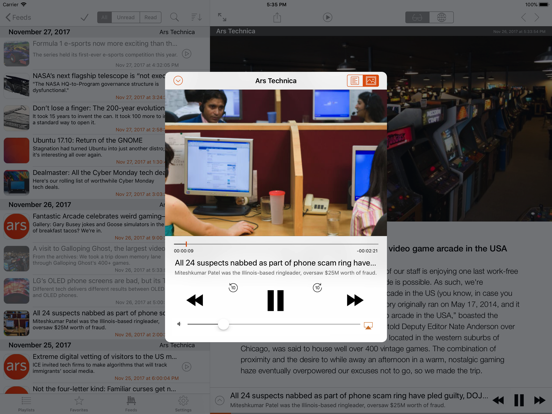Open LG's OLED phone screens article
552x414 pixels.
[x=83, y=291]
